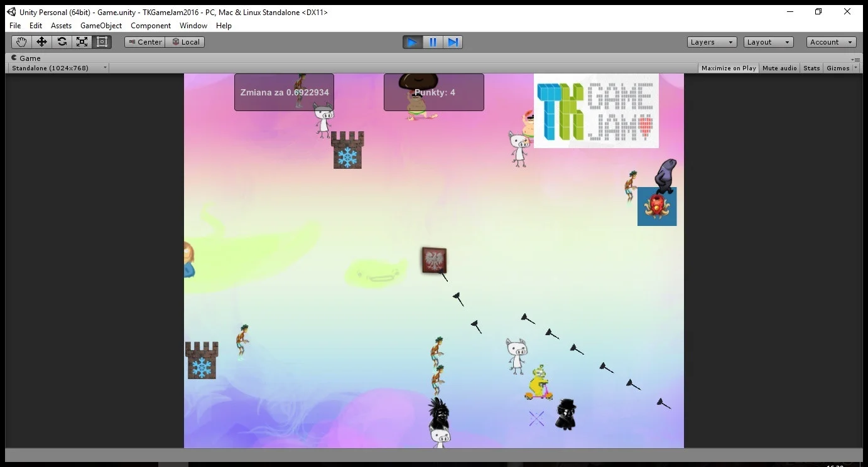Open the GameObject menu
The height and width of the screenshot is (467, 868).
click(101, 26)
